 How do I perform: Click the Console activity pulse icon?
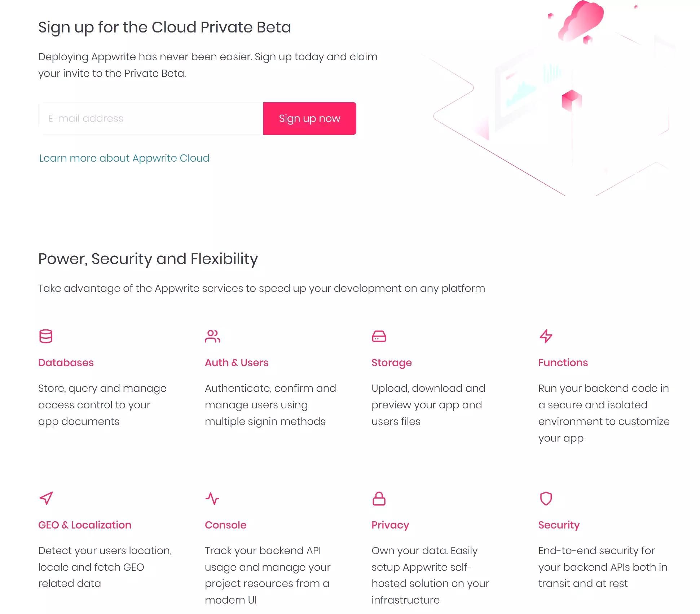point(213,499)
